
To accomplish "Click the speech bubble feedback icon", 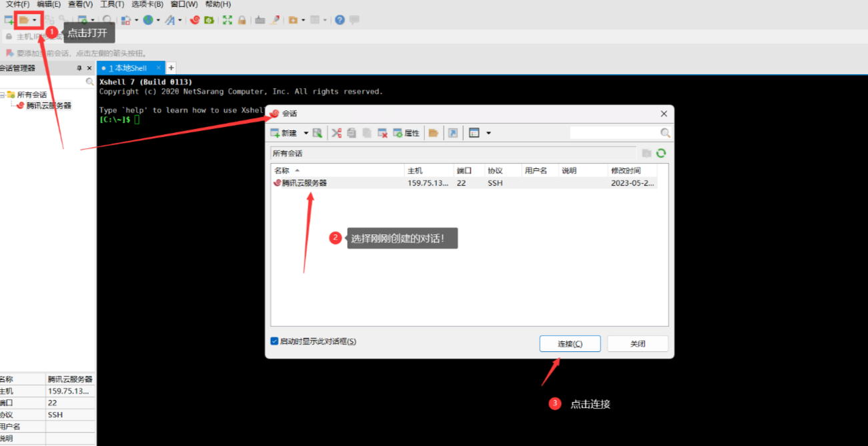I will point(354,20).
